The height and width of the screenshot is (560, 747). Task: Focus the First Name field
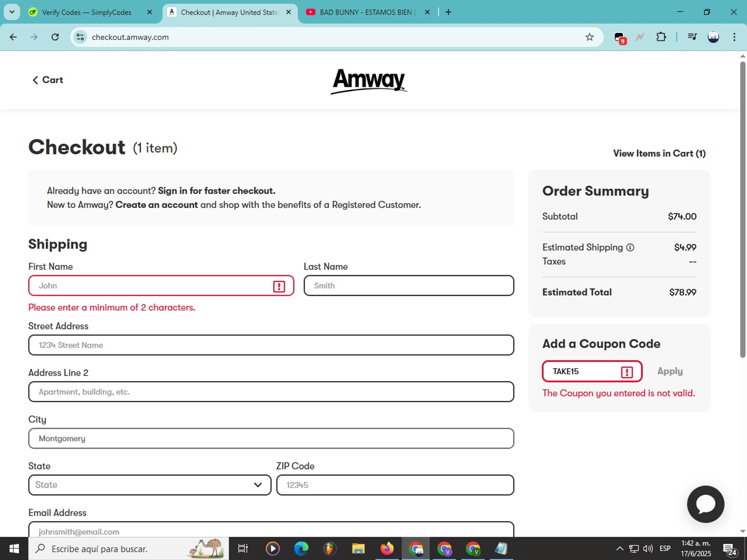161,286
